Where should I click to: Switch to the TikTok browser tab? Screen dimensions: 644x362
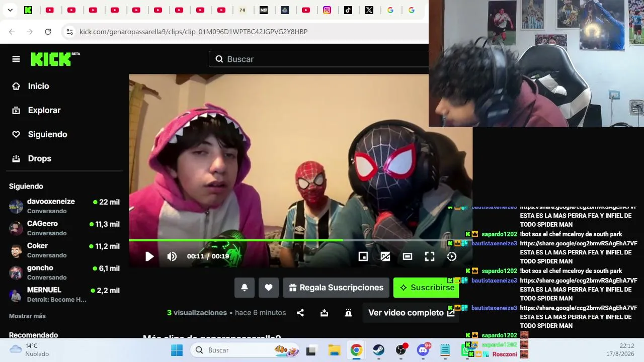tap(348, 10)
